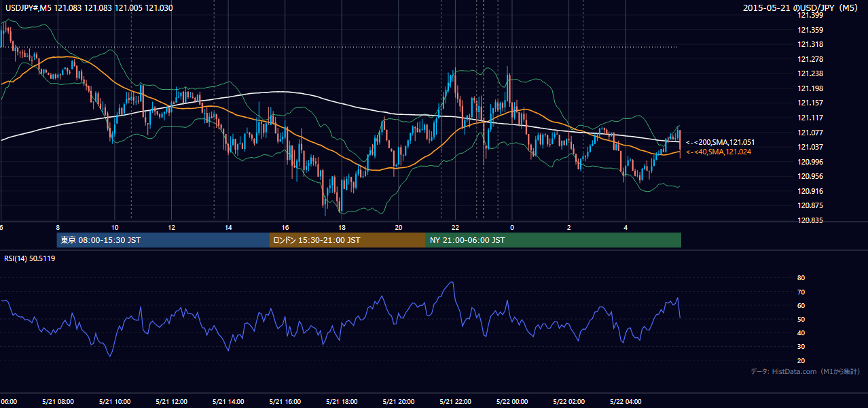The height and width of the screenshot is (408, 868).
Task: Click hour label 22 under the price chart
Action: click(455, 227)
